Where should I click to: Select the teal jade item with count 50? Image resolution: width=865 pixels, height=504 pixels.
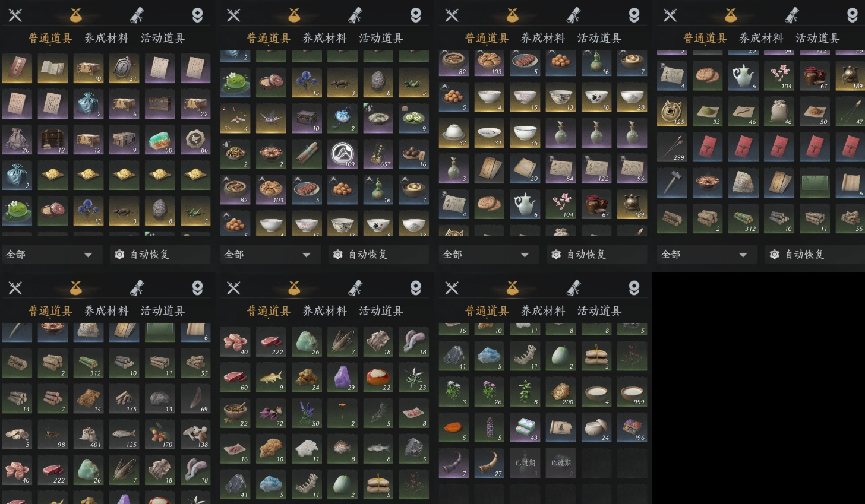pos(160,140)
